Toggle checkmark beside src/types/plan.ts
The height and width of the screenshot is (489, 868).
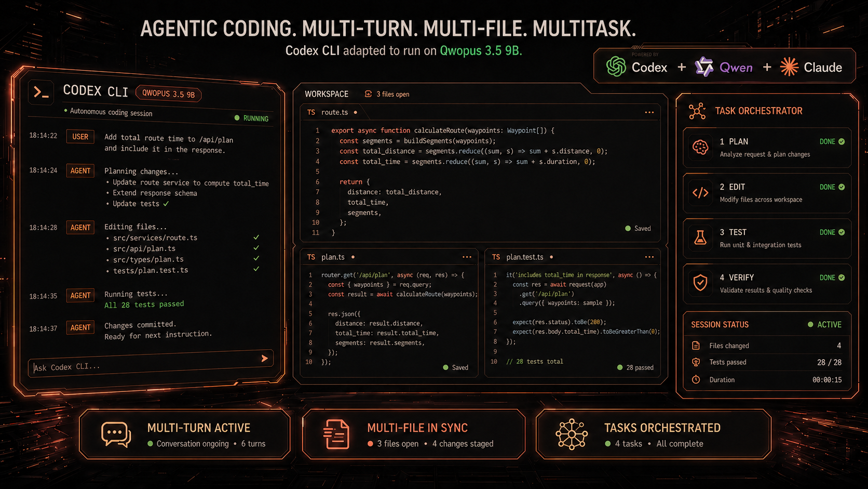pyautogui.click(x=256, y=258)
